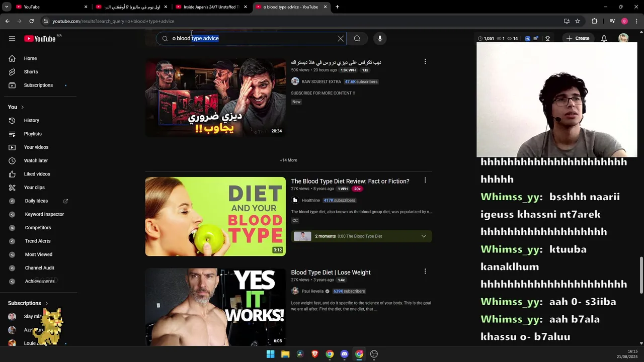Start voice search with the microphone
This screenshot has width=644, height=362.
pos(380,38)
